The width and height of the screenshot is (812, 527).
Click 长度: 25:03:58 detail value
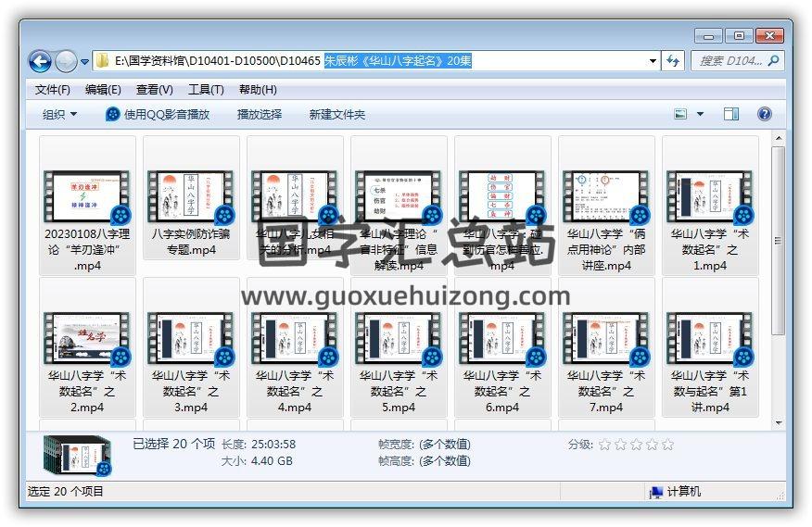click(273, 445)
